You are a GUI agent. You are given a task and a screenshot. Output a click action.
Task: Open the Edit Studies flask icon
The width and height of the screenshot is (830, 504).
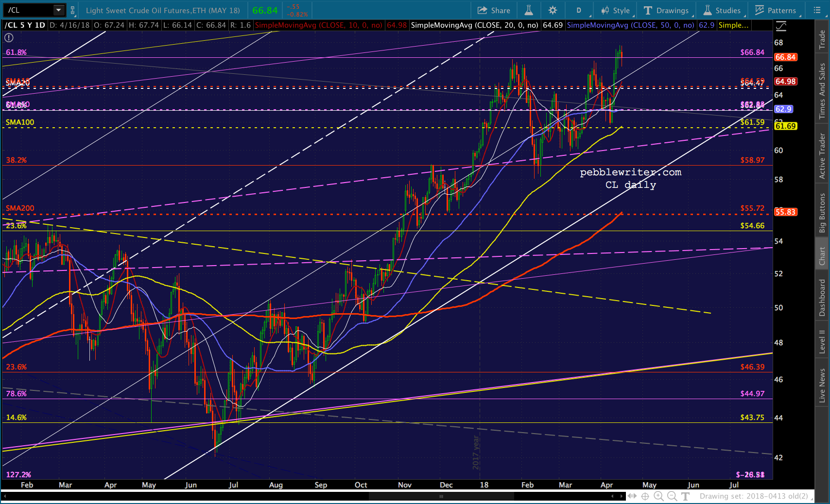pos(529,10)
